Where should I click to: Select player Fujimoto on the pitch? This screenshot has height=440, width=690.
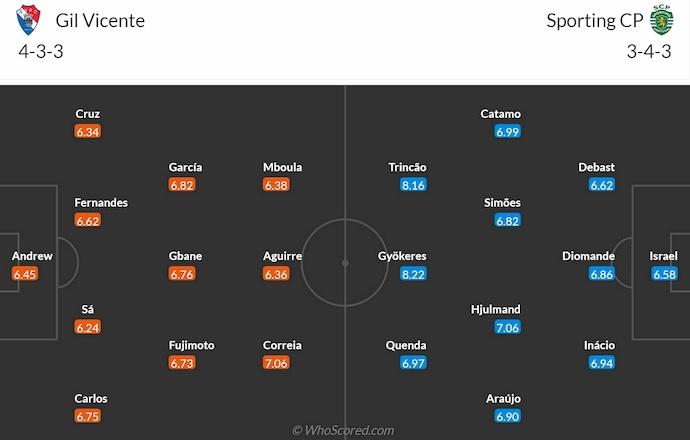[191, 345]
